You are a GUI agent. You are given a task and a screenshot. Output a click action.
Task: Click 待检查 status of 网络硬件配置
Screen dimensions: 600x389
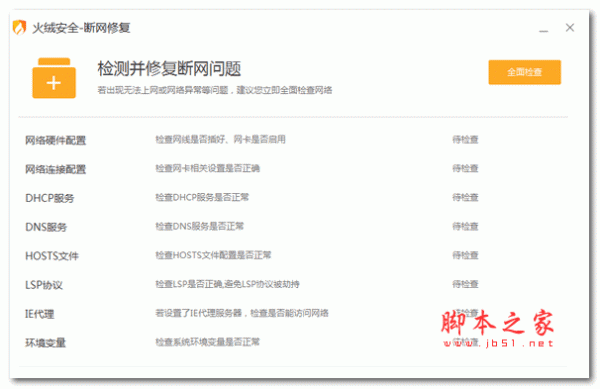point(465,140)
